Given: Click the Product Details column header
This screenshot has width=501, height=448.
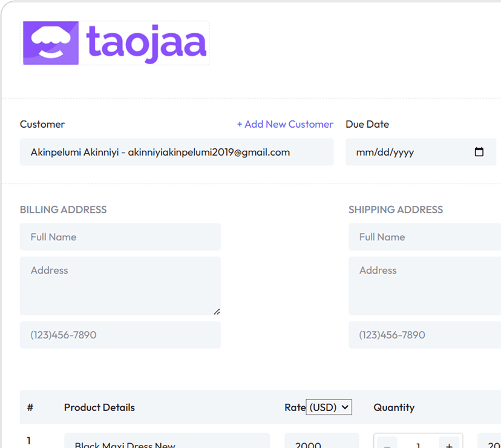Looking at the screenshot, I should [x=99, y=407].
